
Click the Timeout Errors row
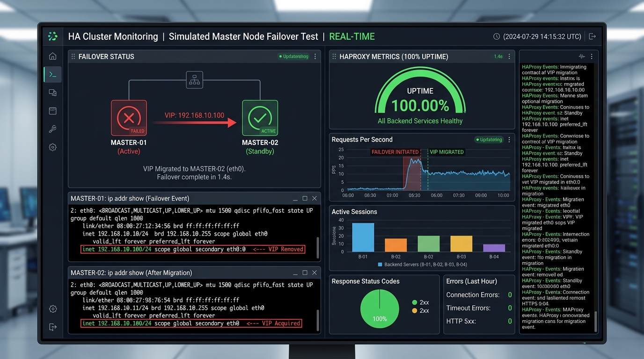(479, 308)
